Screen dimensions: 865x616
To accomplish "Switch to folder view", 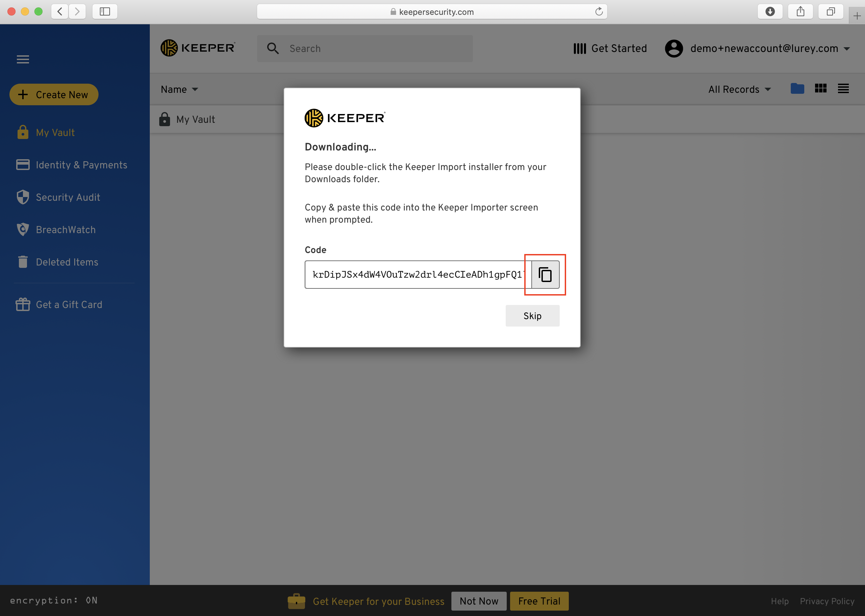I will [797, 88].
